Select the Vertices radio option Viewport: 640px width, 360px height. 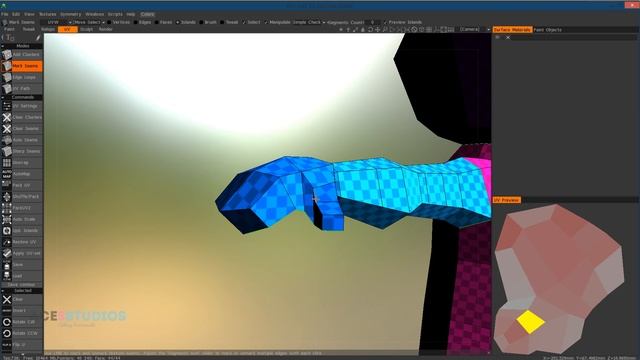coord(118,22)
